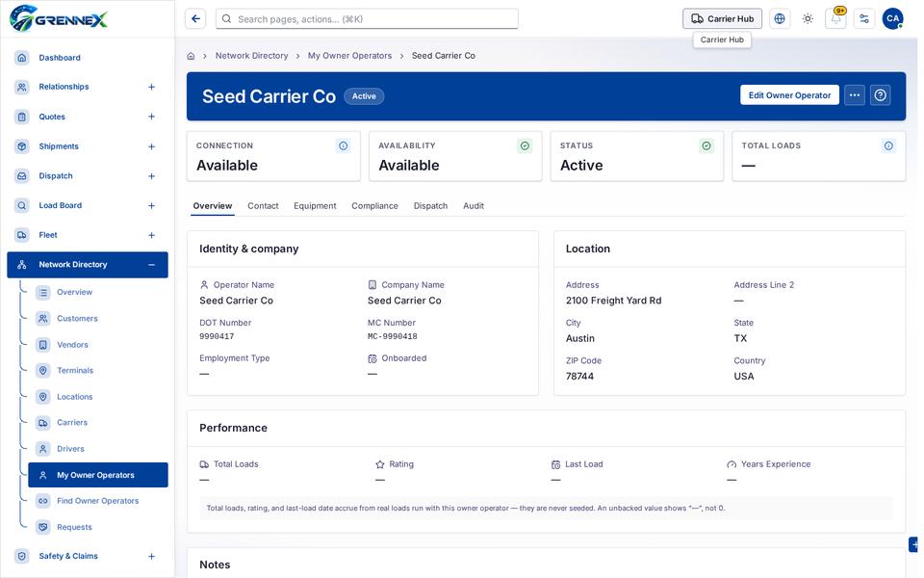Expand the Relationships sidebar section
Image resolution: width=924 pixels, height=578 pixels.
151,87
